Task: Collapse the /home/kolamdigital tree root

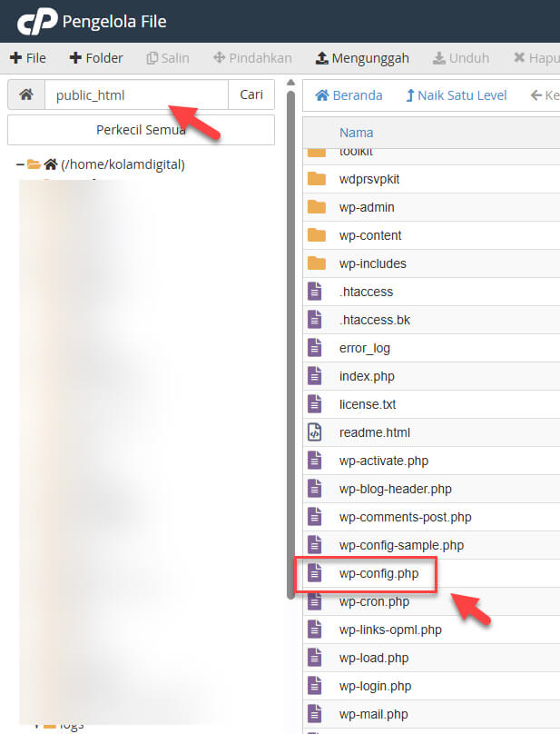Action: coord(20,164)
